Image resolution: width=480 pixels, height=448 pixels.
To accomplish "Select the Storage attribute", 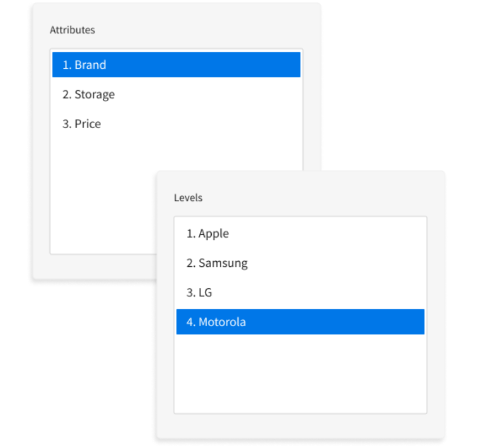I will [x=94, y=94].
